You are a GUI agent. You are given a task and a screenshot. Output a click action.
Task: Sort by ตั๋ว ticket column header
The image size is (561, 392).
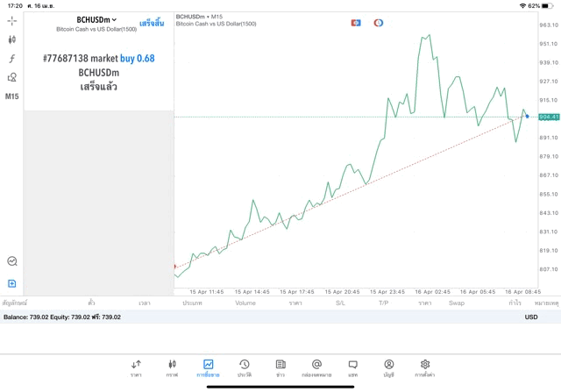click(x=91, y=303)
